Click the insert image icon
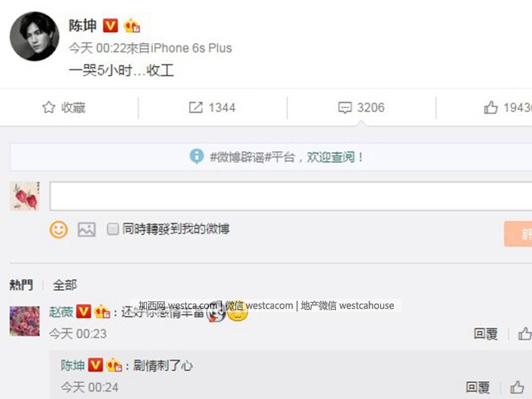Screen dimensions: 532x399 click(x=86, y=230)
